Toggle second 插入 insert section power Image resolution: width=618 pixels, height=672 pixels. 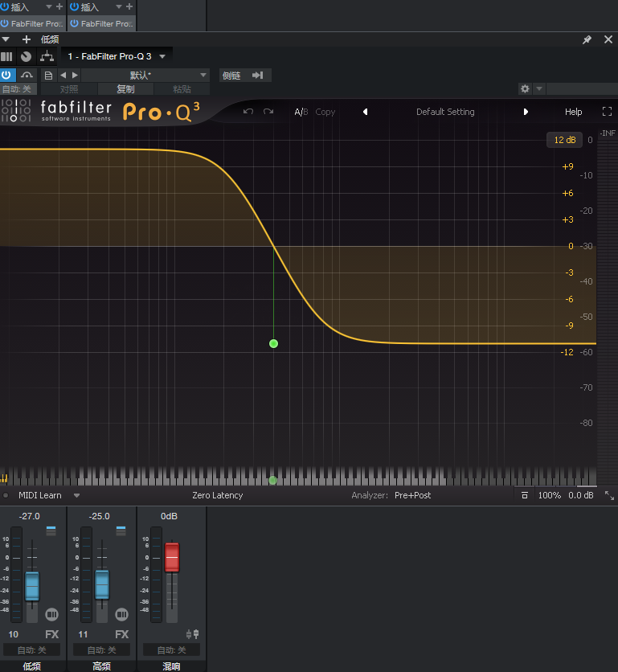pos(74,7)
